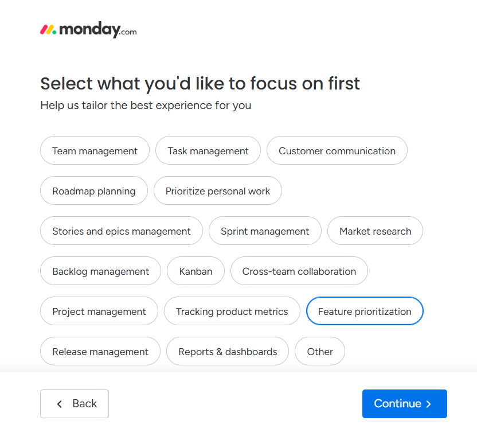Screen dimensions: 477x448
Task: Select Stories and epics management
Action: (121, 231)
